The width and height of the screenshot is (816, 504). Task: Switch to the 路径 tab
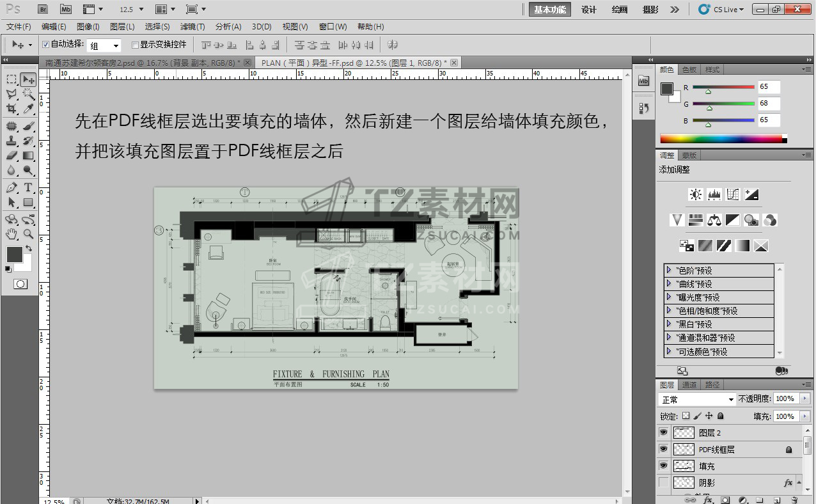click(712, 385)
